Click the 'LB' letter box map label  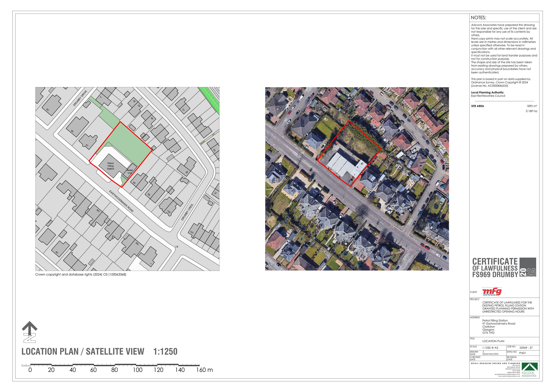pos(177,247)
